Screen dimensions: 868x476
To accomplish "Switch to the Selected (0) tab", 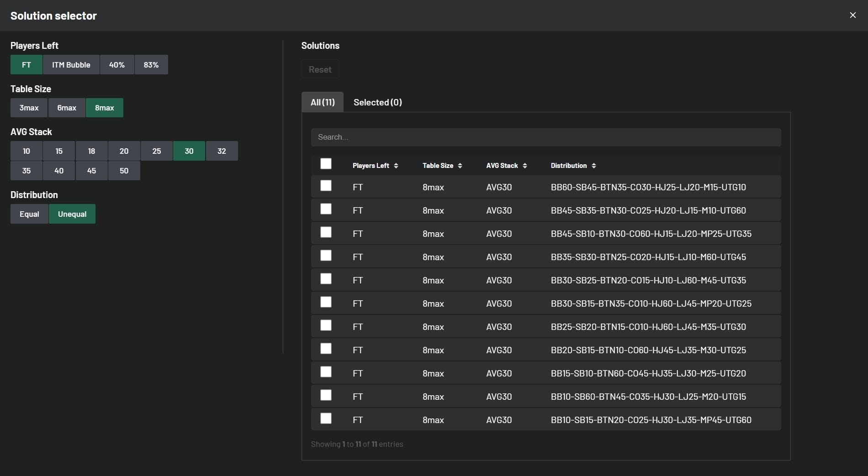I will [x=377, y=102].
